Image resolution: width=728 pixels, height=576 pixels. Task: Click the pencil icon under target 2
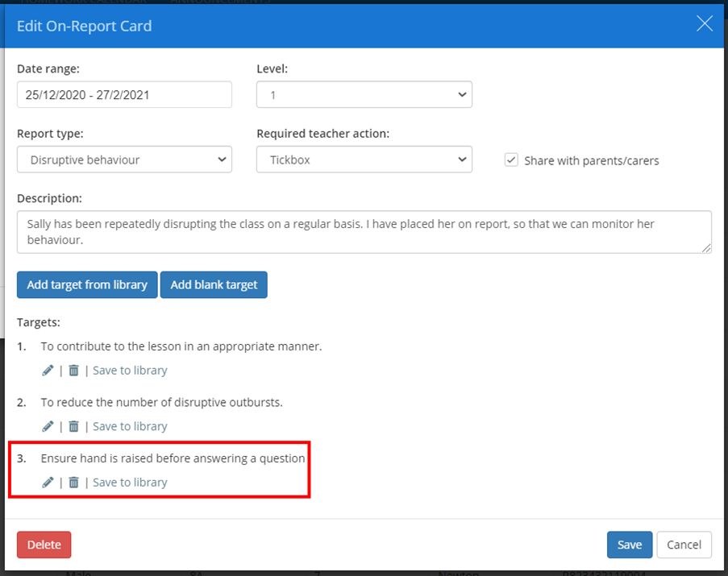pos(48,426)
